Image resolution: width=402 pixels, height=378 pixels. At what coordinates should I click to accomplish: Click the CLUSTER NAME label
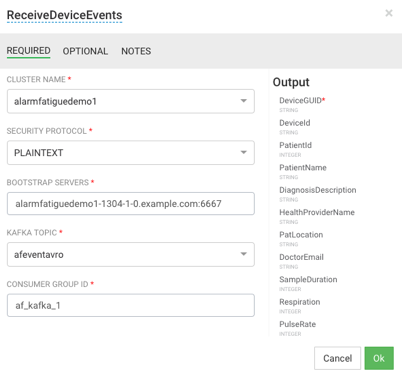pos(36,79)
